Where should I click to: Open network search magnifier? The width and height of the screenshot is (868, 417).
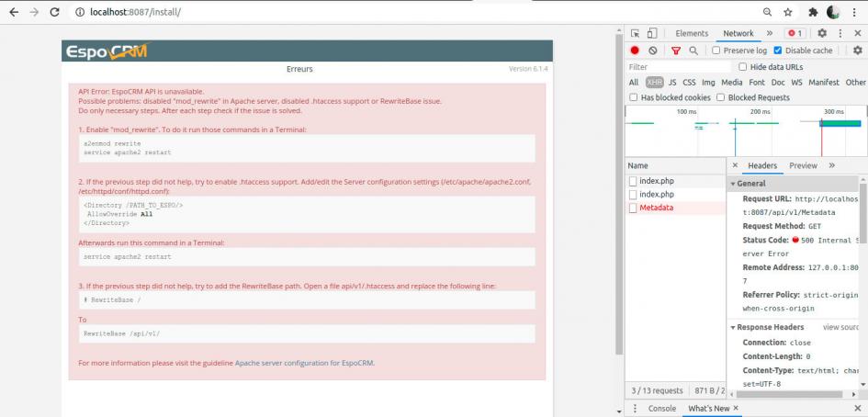[693, 51]
